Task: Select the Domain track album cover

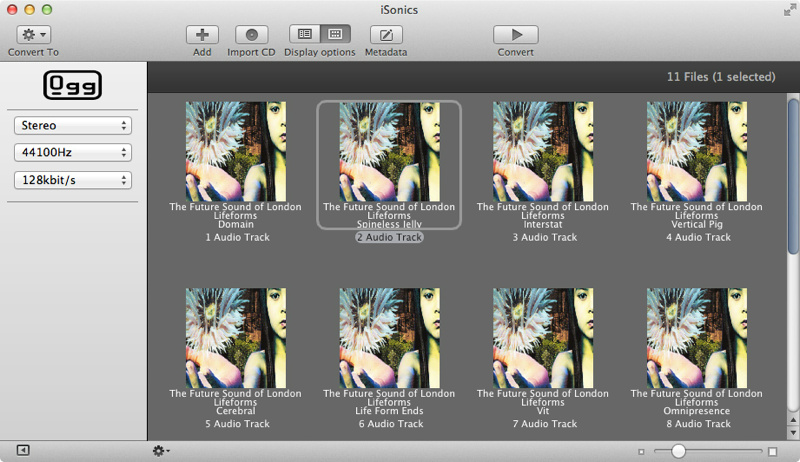Action: [x=235, y=151]
